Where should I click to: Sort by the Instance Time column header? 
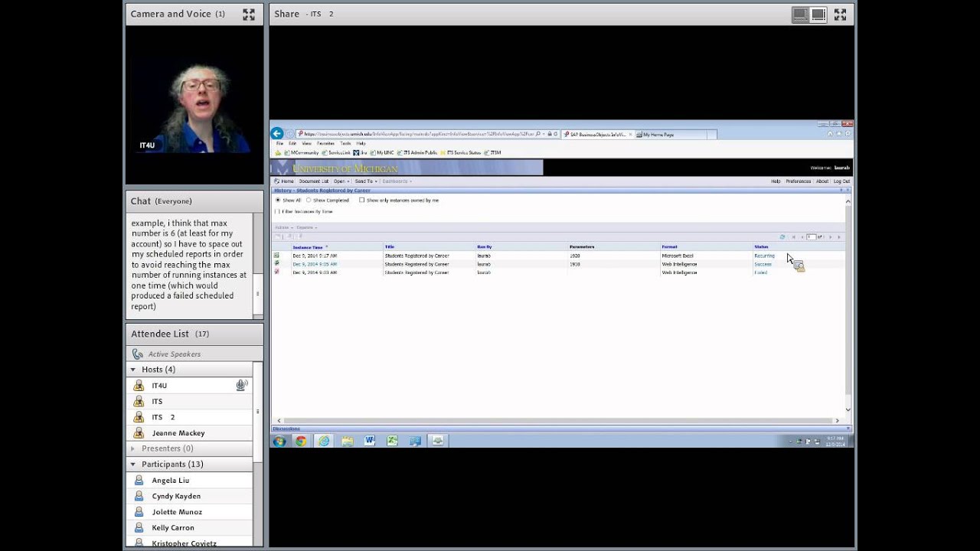308,247
